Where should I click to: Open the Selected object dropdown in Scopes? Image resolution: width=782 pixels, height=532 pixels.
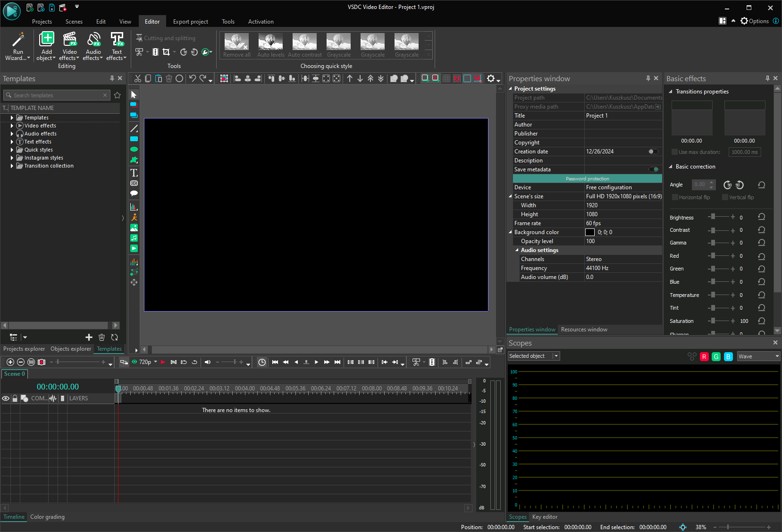[x=534, y=356]
